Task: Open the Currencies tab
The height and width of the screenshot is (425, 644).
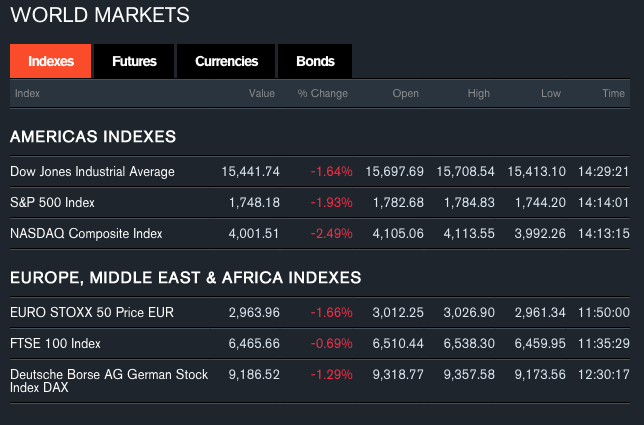Action: (226, 61)
